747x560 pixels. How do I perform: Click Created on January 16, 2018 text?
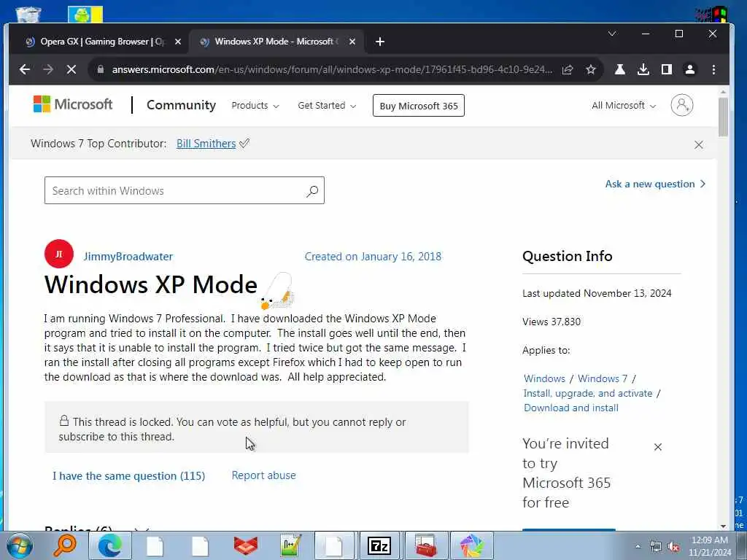(373, 257)
